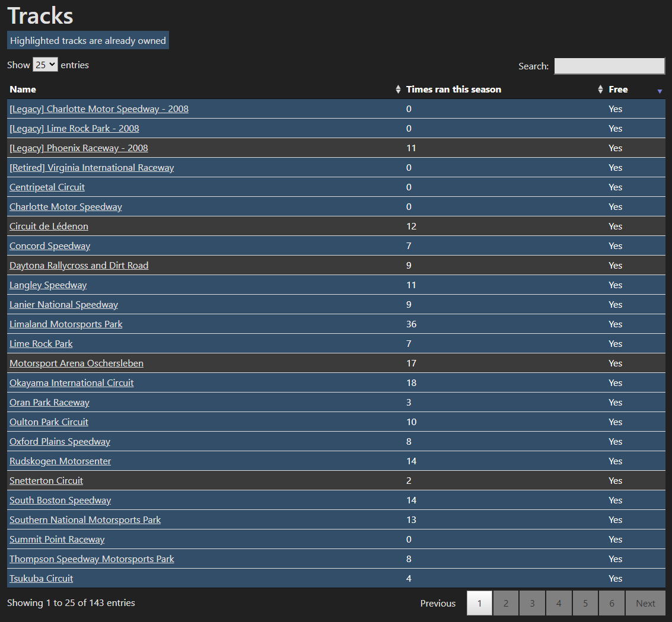Open Centripetal Circuit track link
This screenshot has height=622, width=672.
pos(47,187)
